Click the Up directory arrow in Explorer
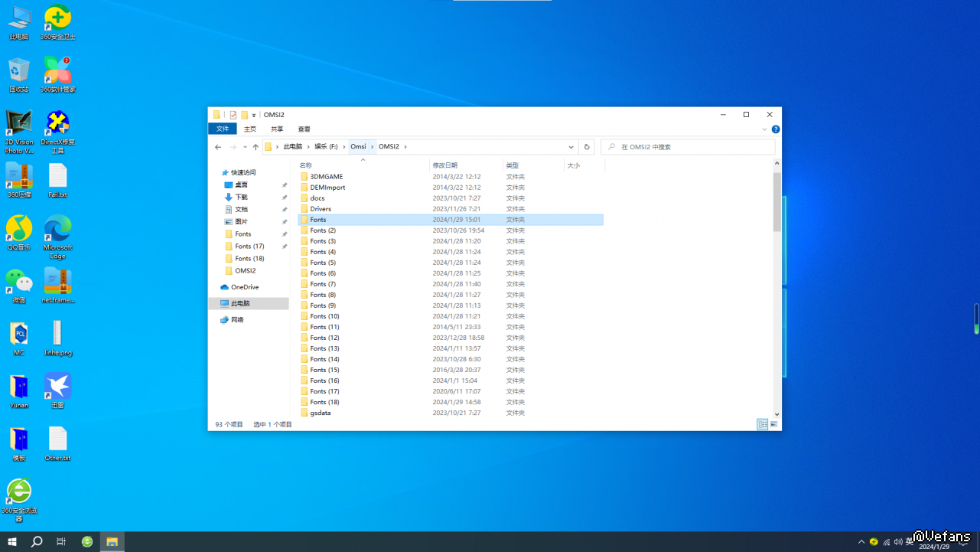This screenshot has height=552, width=980. 256,147
